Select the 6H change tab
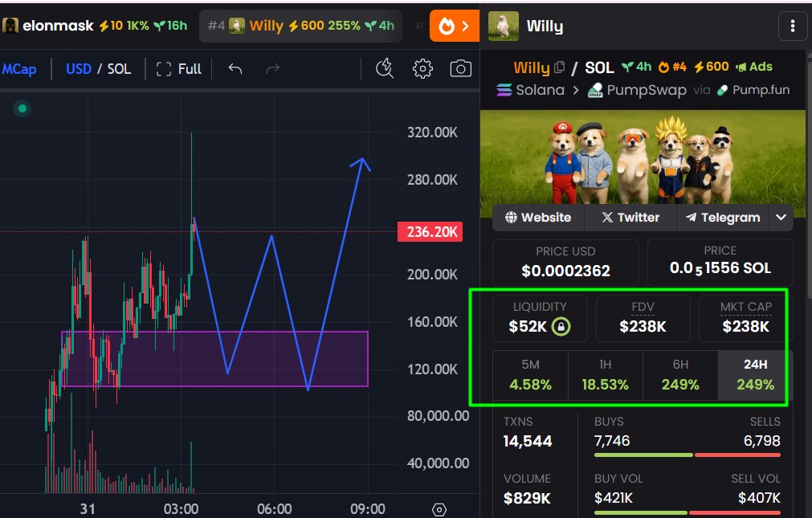812x518 pixels. (680, 375)
